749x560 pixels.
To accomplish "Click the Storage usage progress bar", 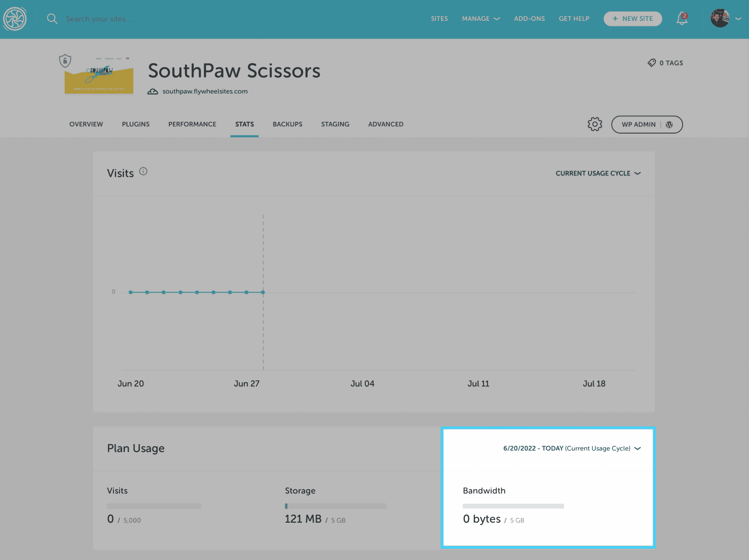I will tap(335, 506).
